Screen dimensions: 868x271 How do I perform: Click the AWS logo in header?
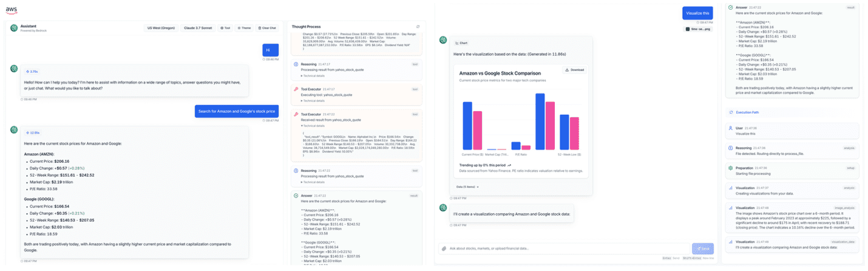click(x=12, y=10)
